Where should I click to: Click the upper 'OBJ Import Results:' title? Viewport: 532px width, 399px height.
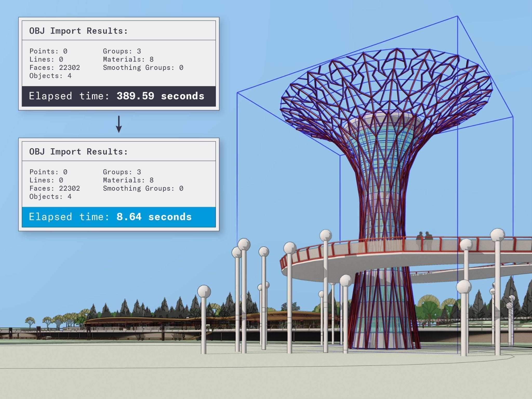click(78, 31)
